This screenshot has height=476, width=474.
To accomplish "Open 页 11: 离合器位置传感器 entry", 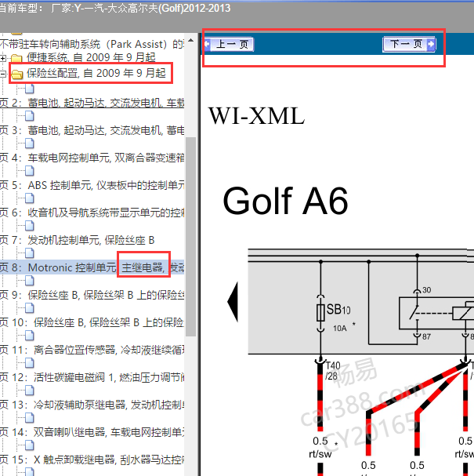I will click(x=92, y=350).
